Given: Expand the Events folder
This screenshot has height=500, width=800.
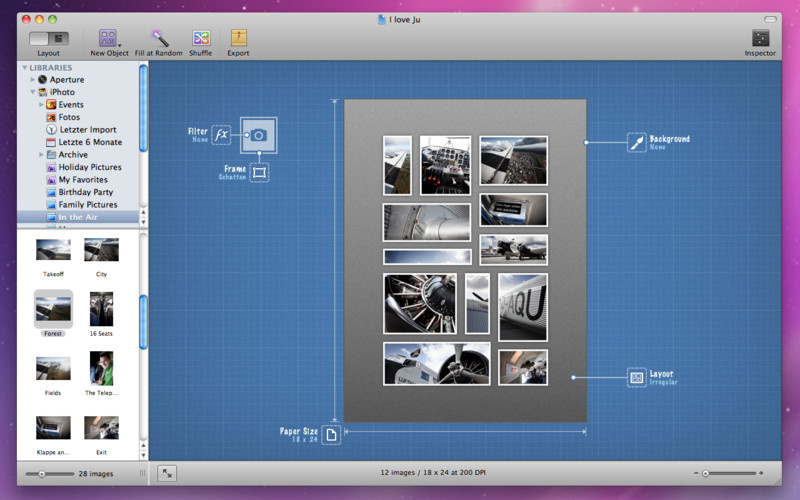Looking at the screenshot, I should [41, 104].
